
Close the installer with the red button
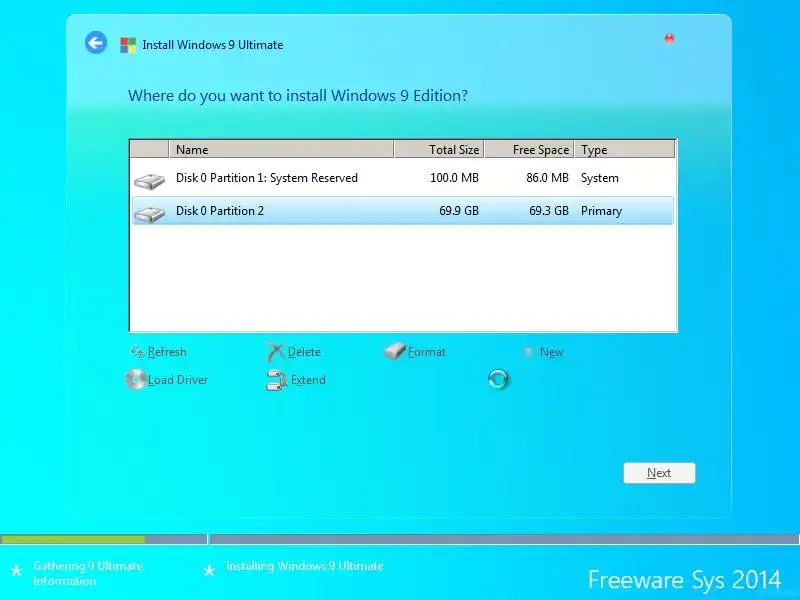pos(669,38)
